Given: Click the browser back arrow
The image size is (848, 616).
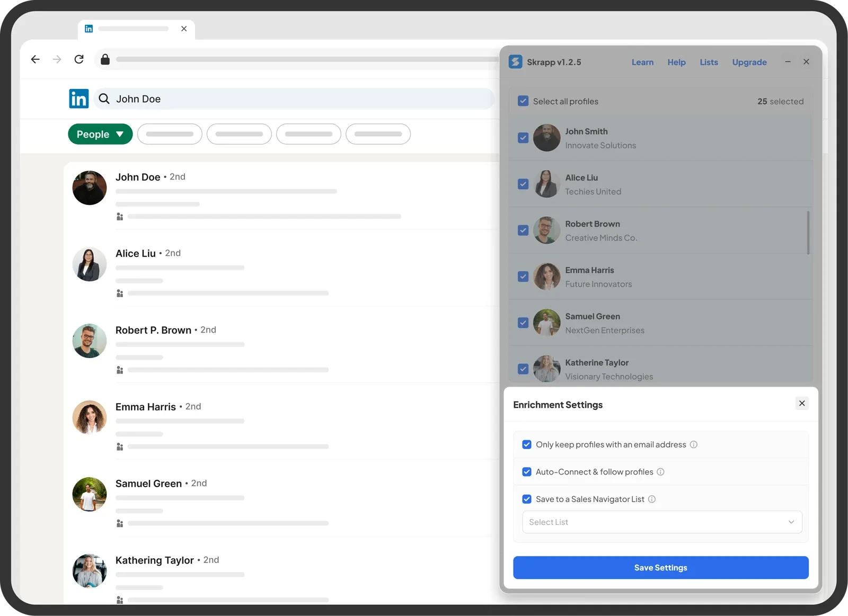Looking at the screenshot, I should tap(36, 59).
